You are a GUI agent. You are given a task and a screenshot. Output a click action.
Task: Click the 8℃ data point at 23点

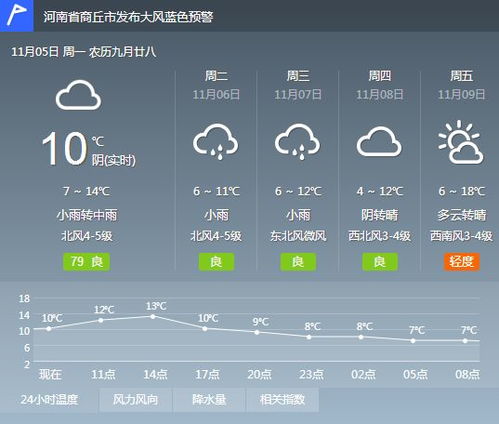click(309, 337)
